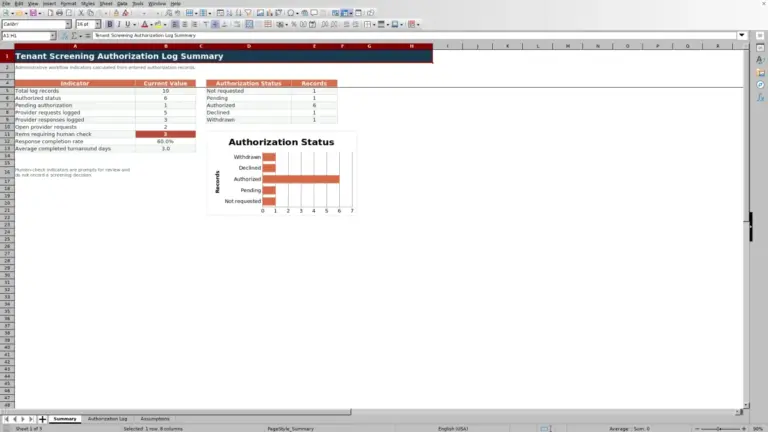Toggle Bold formatting
The width and height of the screenshot is (768, 432).
click(109, 24)
